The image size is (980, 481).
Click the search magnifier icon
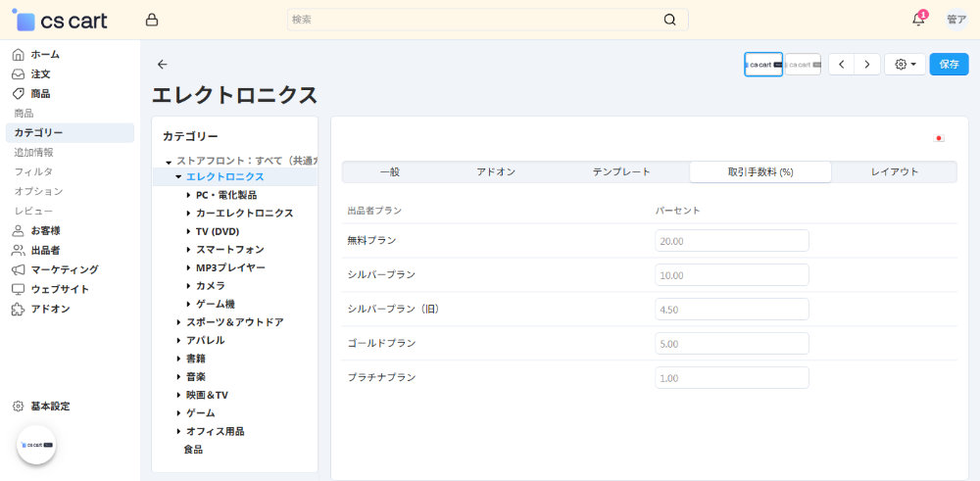tap(669, 20)
